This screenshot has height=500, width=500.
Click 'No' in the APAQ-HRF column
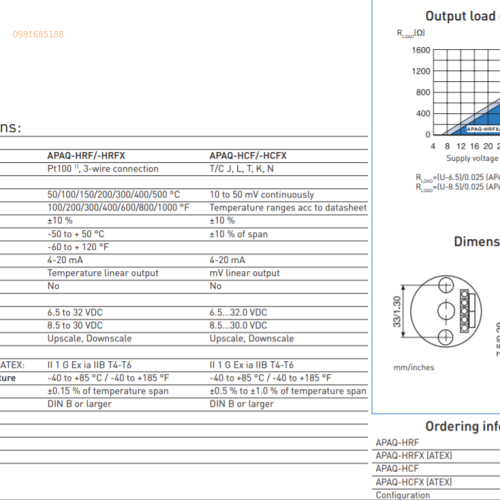53,286
